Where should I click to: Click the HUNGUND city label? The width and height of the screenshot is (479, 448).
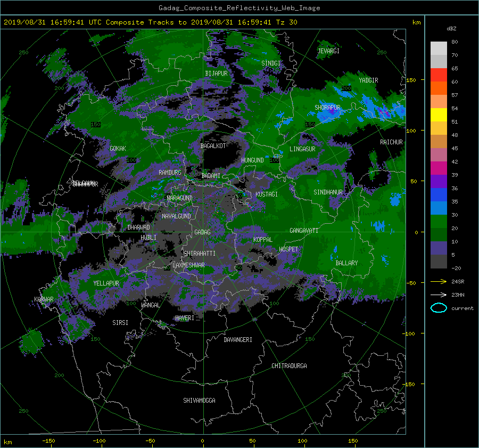pyautogui.click(x=252, y=160)
